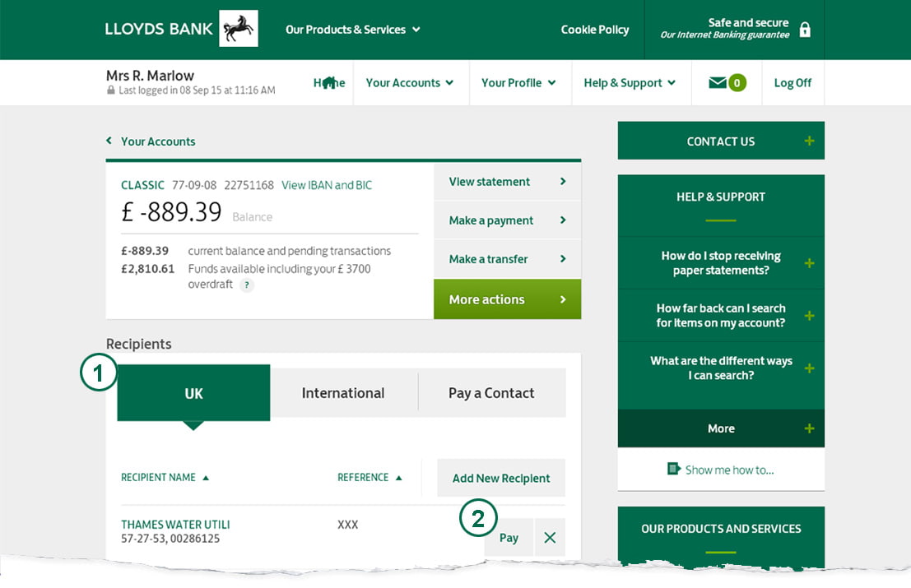Sort by the REFERENCE column arrow

pos(399,476)
